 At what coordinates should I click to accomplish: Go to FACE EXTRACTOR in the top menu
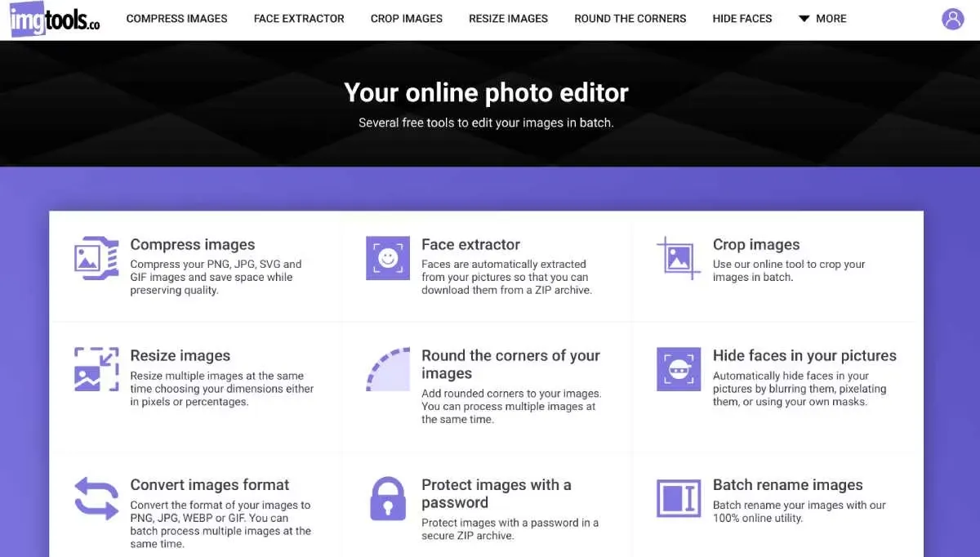[x=299, y=19]
